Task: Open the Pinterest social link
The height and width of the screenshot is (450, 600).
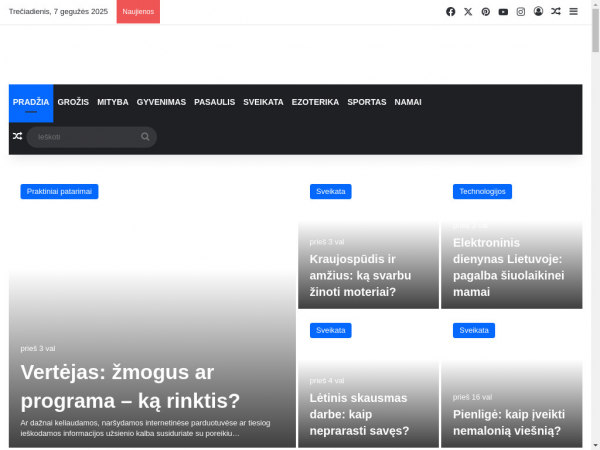Action: (486, 12)
